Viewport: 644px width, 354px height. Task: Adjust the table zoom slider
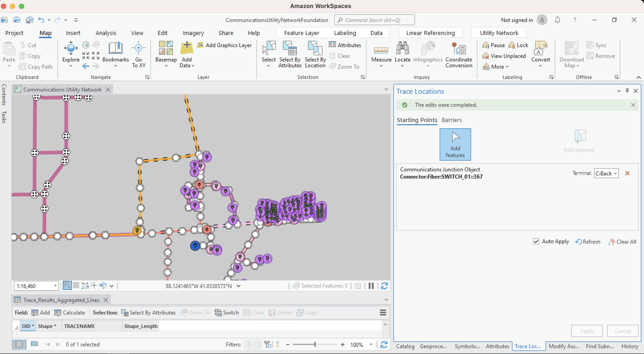point(315,345)
